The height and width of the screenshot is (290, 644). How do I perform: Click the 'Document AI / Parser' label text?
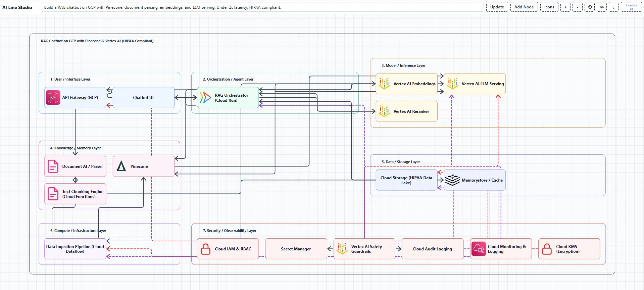tap(83, 166)
